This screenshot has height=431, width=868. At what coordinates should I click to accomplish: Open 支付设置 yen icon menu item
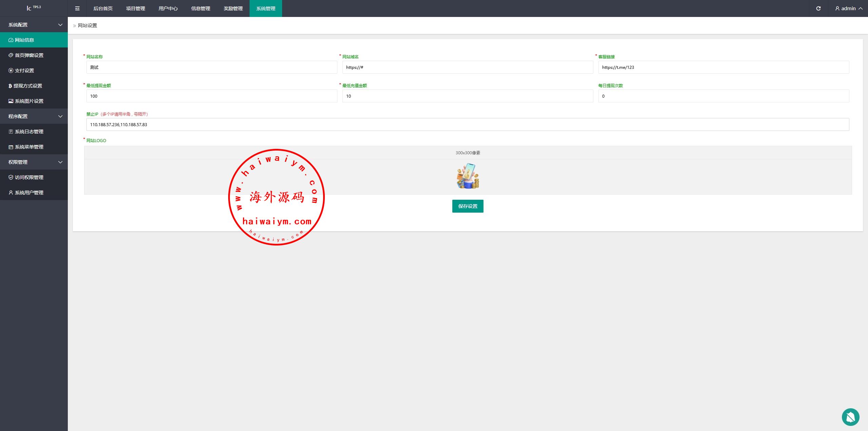(24, 71)
